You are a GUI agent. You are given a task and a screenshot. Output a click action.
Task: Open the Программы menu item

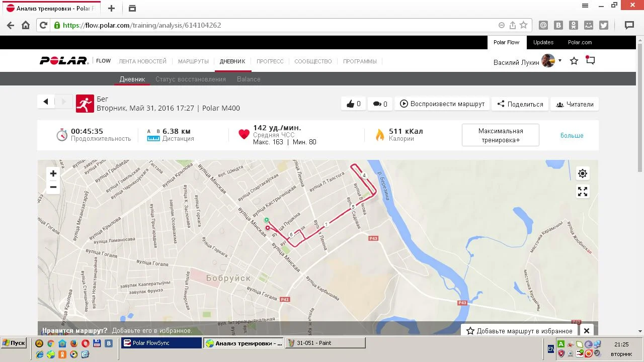pos(360,61)
